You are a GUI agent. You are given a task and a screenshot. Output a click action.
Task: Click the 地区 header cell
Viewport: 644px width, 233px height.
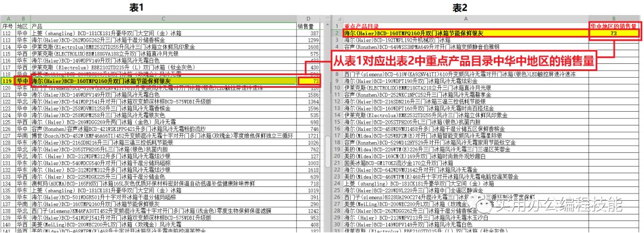tap(23, 26)
